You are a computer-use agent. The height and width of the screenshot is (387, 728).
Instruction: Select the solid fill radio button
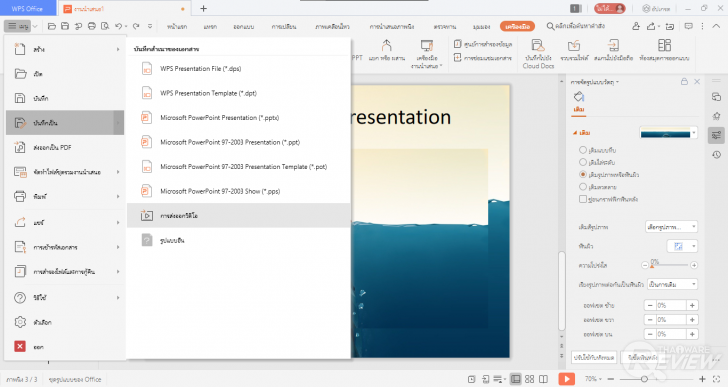[583, 150]
